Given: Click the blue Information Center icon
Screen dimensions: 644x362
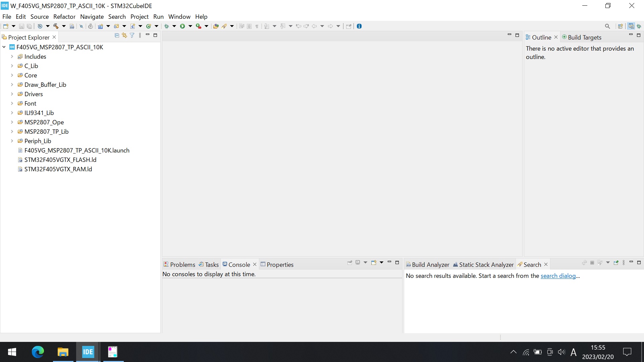Looking at the screenshot, I should pyautogui.click(x=359, y=26).
